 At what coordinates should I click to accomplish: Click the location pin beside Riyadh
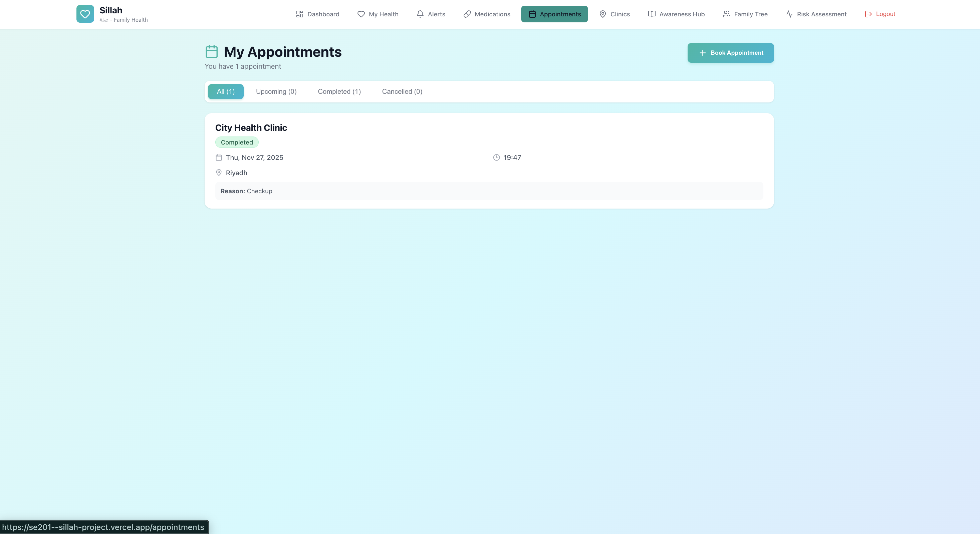coord(219,172)
